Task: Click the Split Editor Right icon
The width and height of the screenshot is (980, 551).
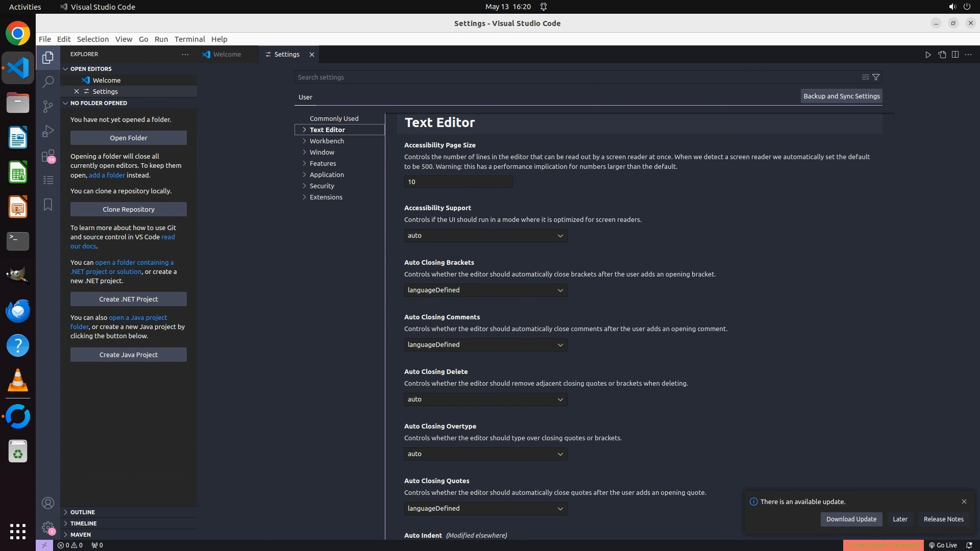Action: [x=955, y=55]
